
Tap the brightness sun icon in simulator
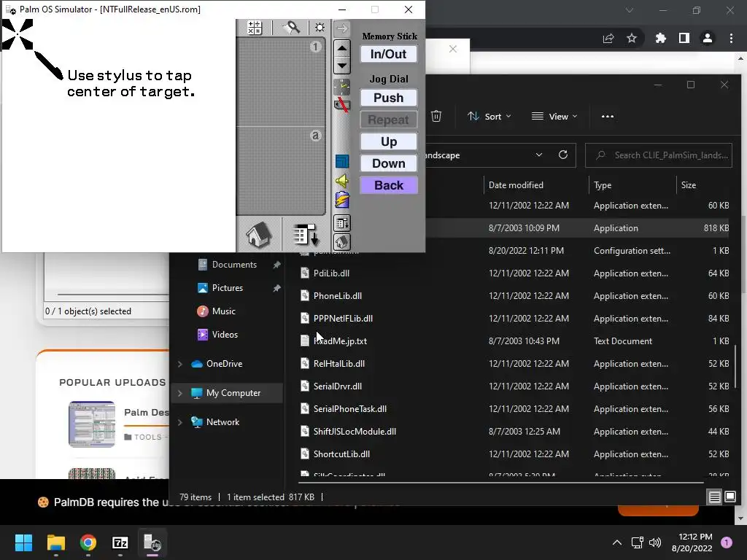coord(320,28)
